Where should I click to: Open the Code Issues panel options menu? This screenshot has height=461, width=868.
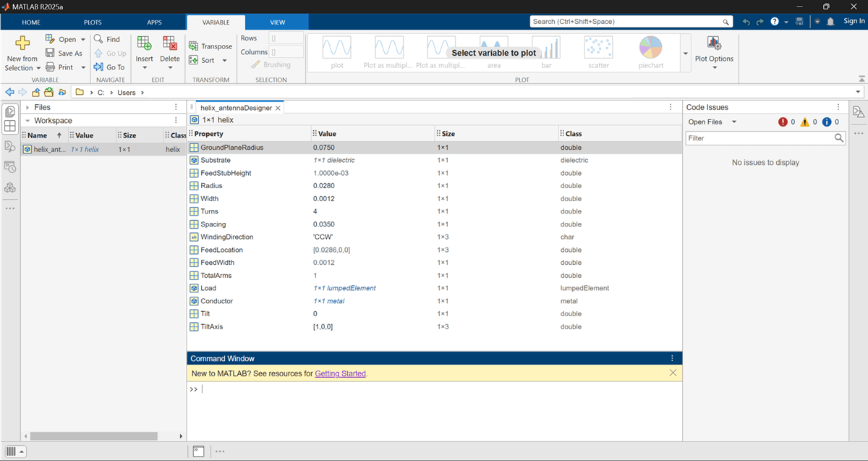(x=838, y=107)
